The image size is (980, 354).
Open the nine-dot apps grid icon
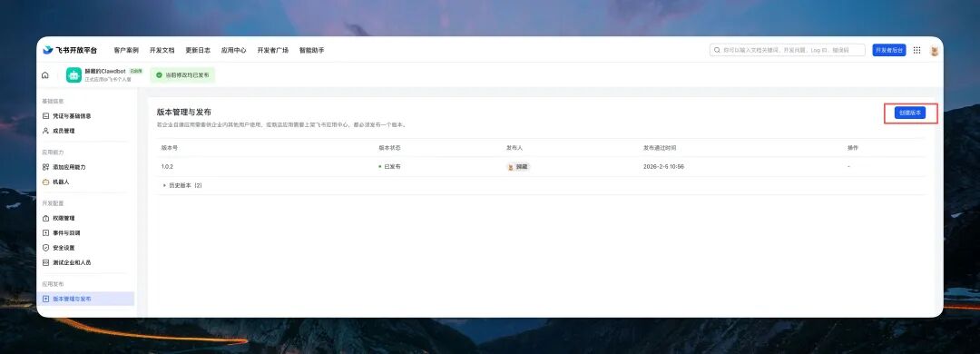pos(916,50)
